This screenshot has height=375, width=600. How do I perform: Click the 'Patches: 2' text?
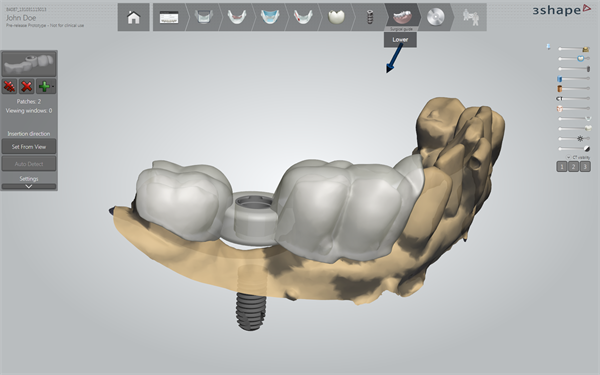tap(29, 101)
